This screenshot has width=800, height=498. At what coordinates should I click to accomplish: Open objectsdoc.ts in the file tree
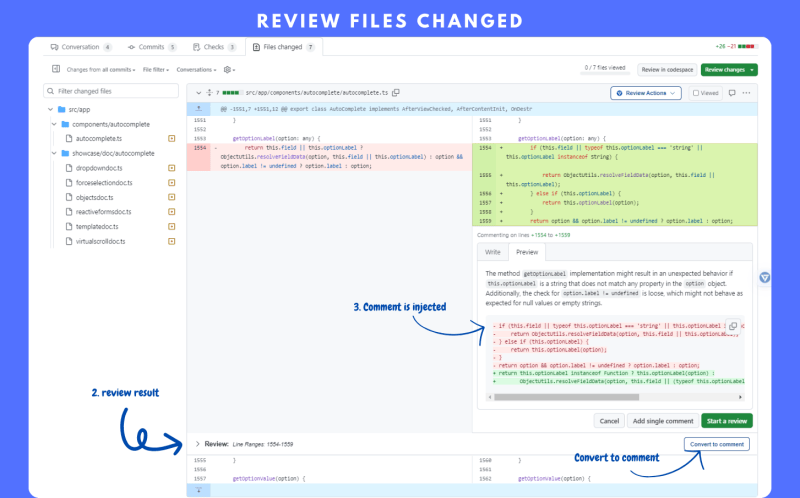94,197
